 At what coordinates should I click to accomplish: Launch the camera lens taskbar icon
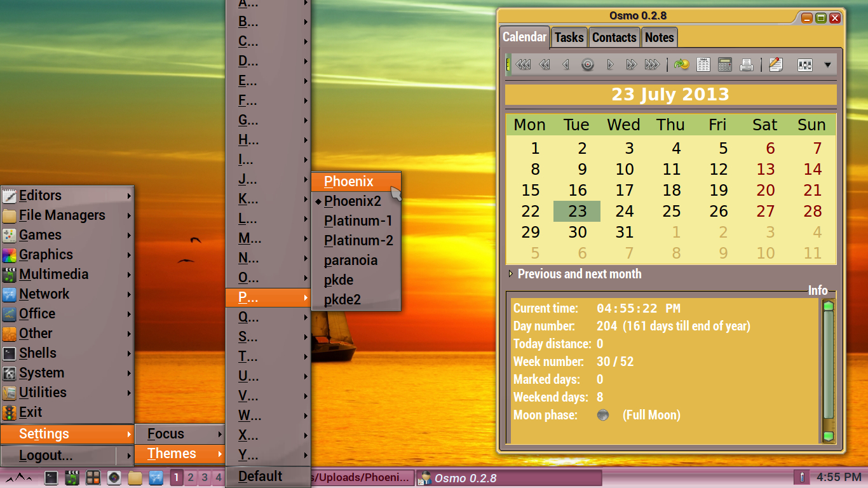pos(114,478)
